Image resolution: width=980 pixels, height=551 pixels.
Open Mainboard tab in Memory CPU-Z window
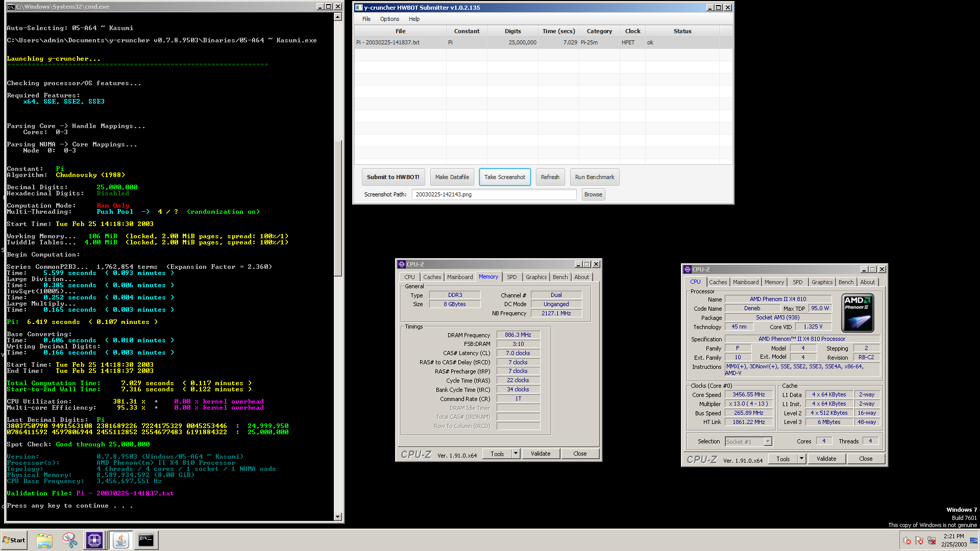pos(460,277)
